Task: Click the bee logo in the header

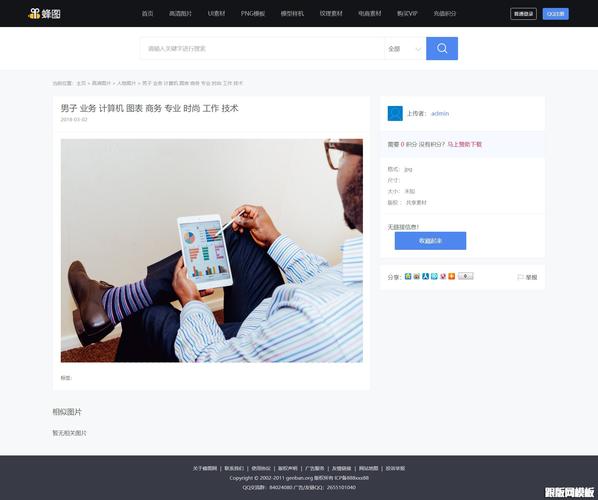Action: coord(44,14)
